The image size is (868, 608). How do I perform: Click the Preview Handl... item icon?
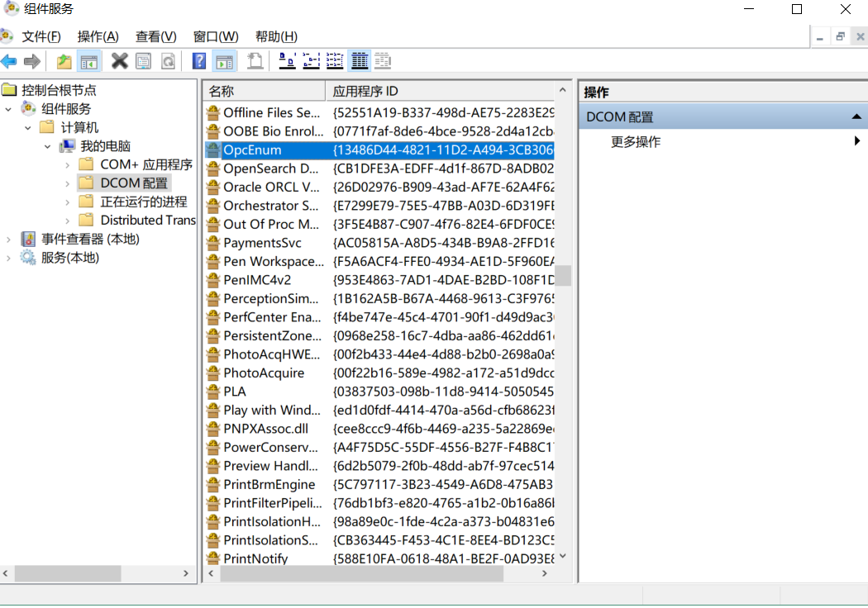(212, 466)
